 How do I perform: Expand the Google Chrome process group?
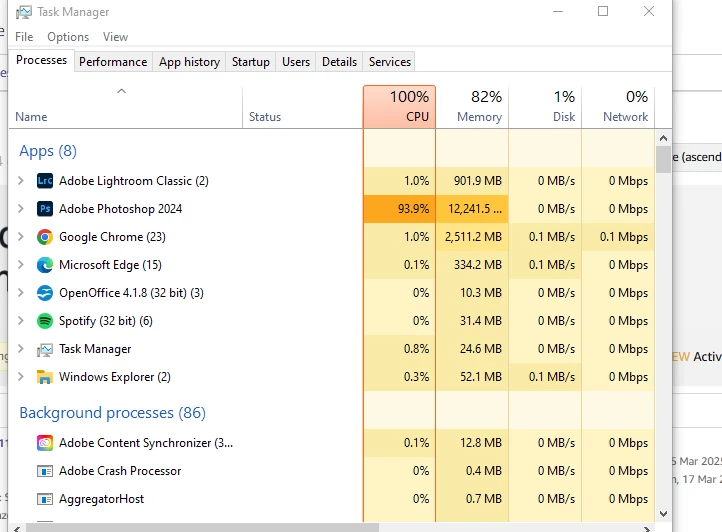coord(21,237)
